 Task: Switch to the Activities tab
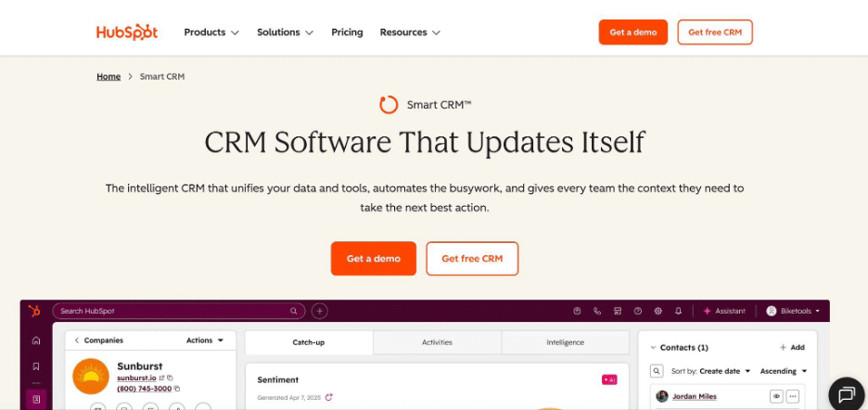tap(438, 342)
